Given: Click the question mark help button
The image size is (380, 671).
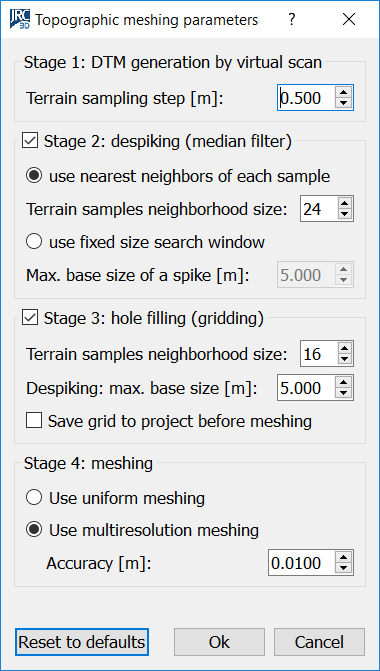Looking at the screenshot, I should point(291,19).
